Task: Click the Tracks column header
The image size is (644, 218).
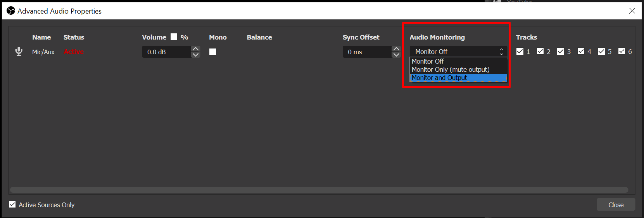Action: click(x=527, y=37)
